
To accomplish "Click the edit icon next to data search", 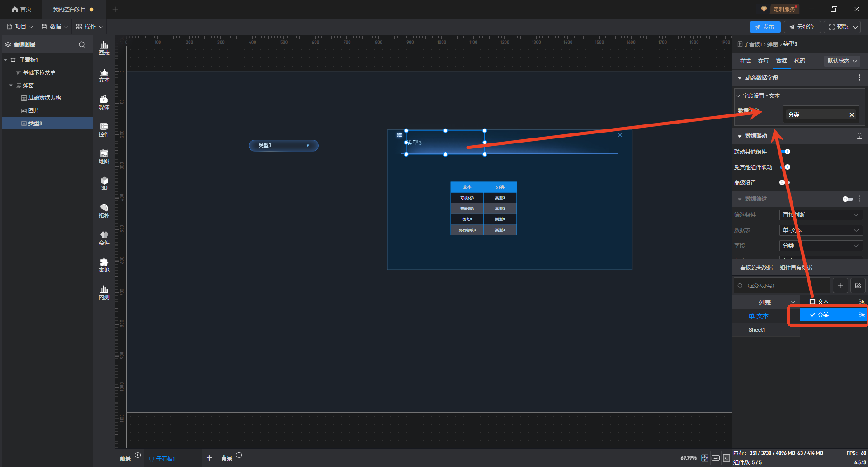I will pos(858,286).
